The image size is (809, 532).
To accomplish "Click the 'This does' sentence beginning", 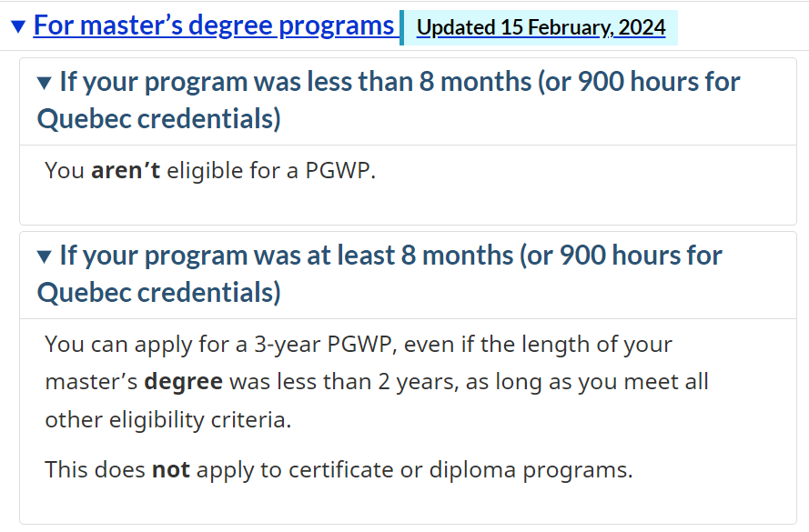I will [x=95, y=470].
